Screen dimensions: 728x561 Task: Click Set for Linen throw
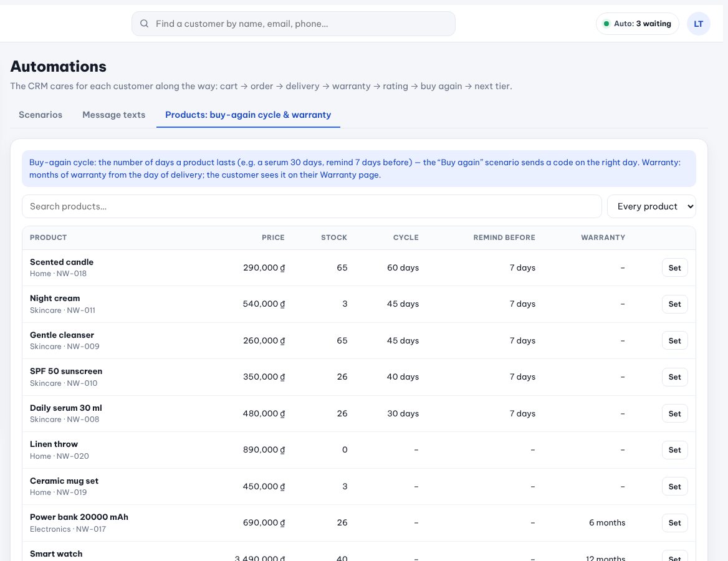(674, 450)
